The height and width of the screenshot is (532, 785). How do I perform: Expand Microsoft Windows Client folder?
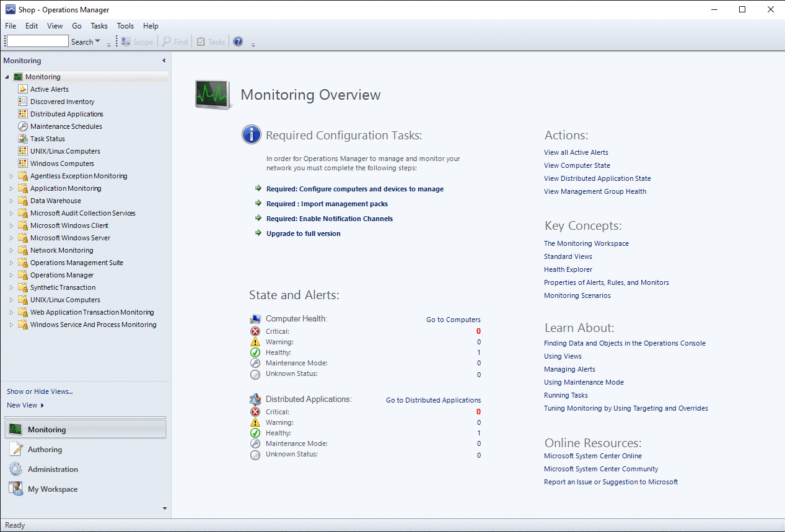pos(11,225)
